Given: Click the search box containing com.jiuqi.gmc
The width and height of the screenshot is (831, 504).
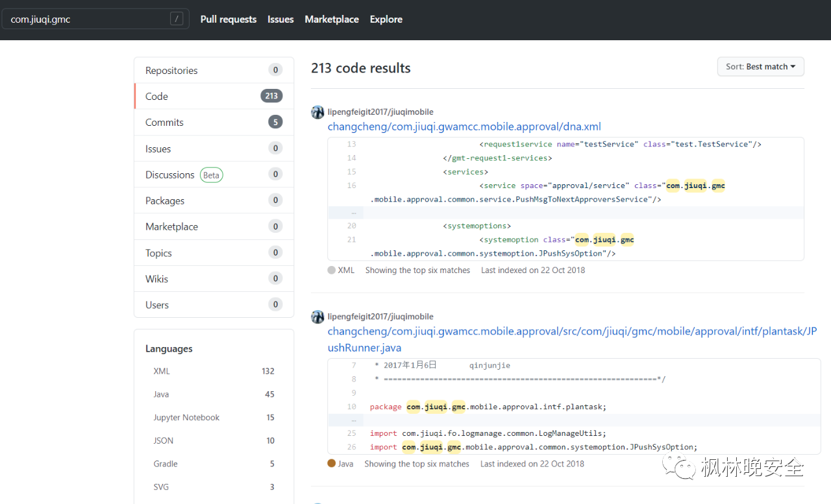Looking at the screenshot, I should coord(95,19).
